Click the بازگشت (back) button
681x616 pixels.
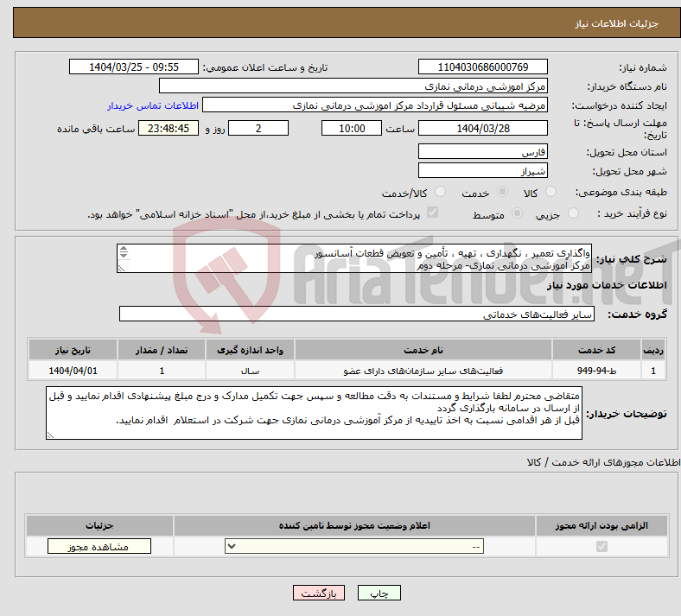click(319, 593)
